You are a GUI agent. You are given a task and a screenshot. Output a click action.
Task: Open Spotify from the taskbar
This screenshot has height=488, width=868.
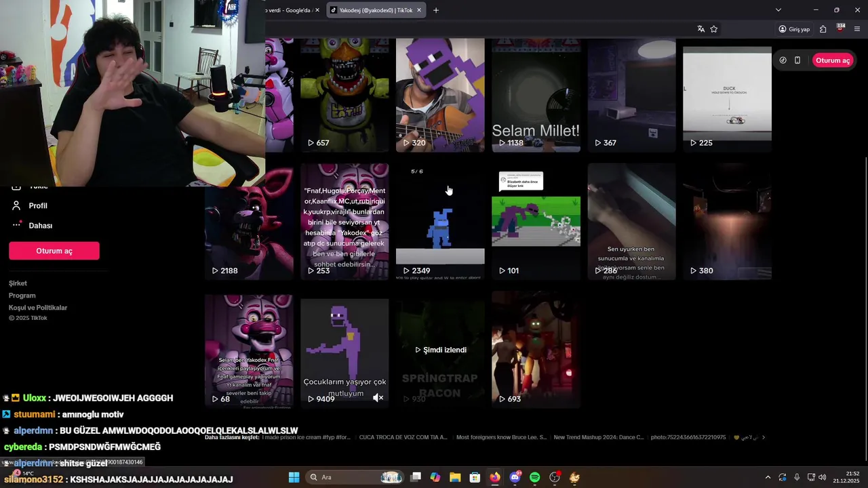534,477
